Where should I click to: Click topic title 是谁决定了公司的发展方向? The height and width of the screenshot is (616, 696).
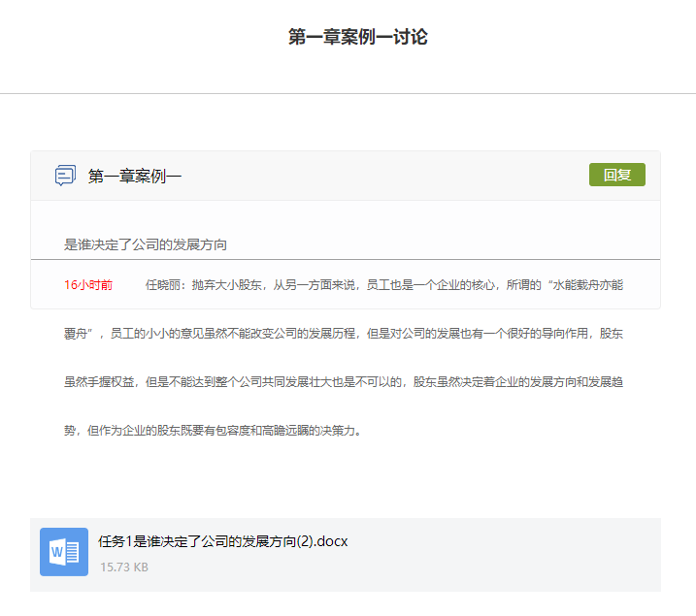(146, 244)
